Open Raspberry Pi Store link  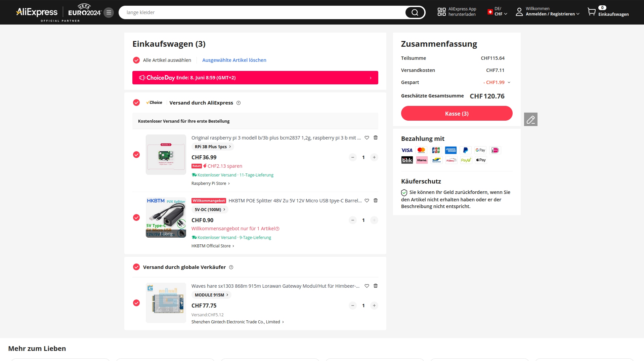point(211,184)
